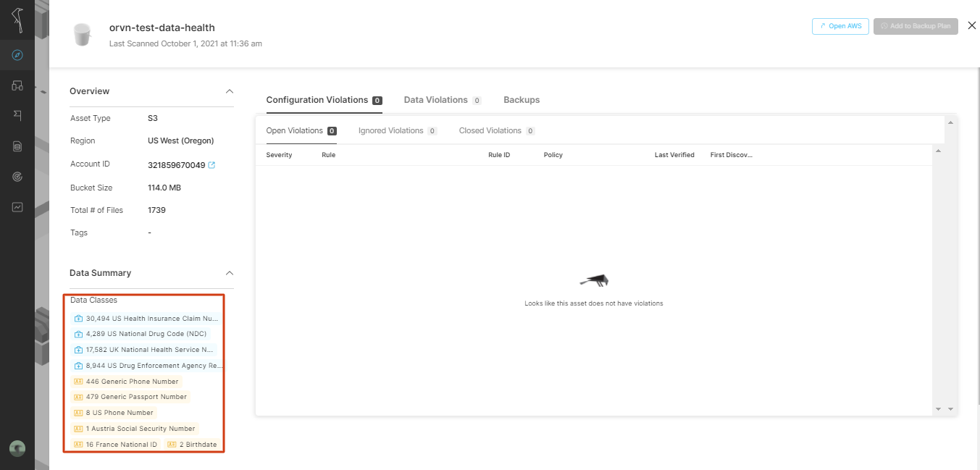Click the US West (Oregon) region value
The image size is (980, 470).
[181, 140]
